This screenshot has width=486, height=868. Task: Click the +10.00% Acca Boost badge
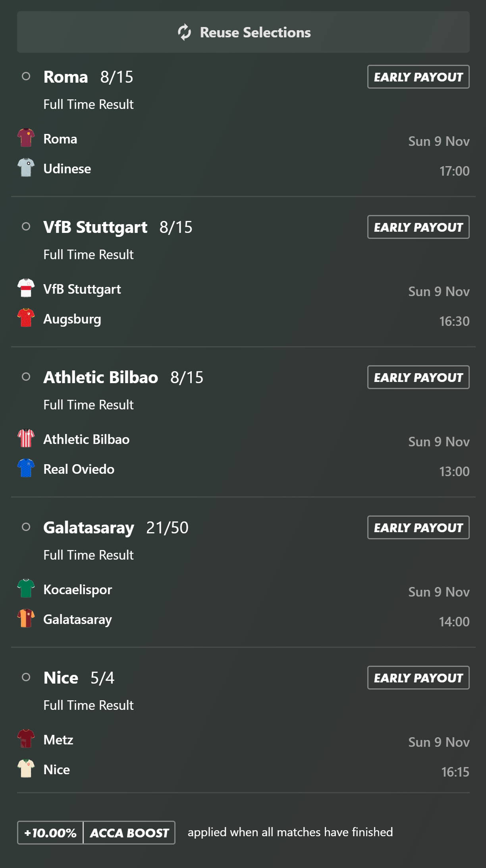96,833
